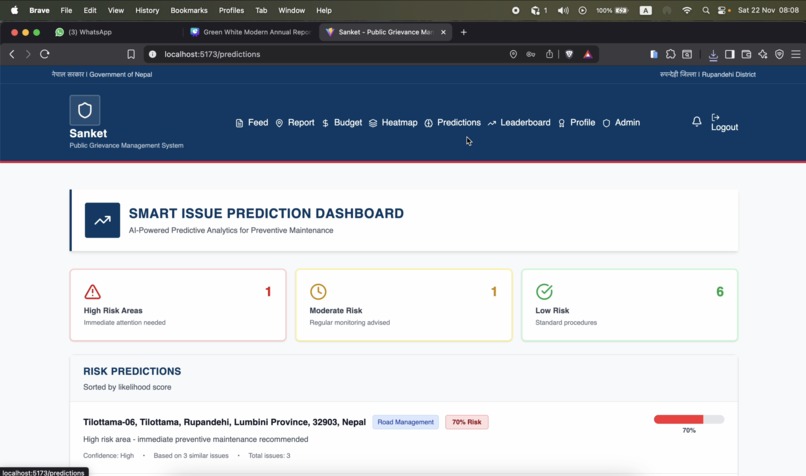806x476 pixels.
Task: Open the password key icon in address bar
Action: (x=531, y=54)
